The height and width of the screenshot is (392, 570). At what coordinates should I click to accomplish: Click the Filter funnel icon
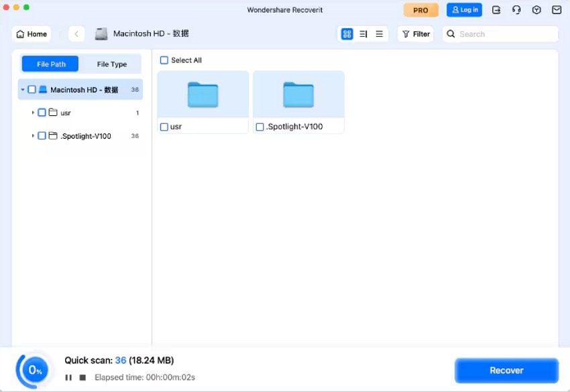[x=406, y=34]
